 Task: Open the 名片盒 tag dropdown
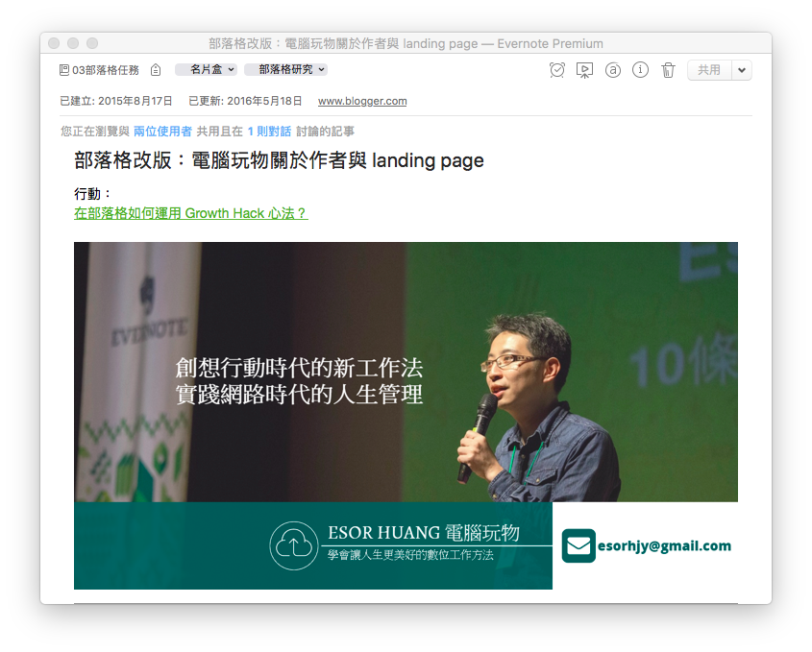(x=206, y=69)
